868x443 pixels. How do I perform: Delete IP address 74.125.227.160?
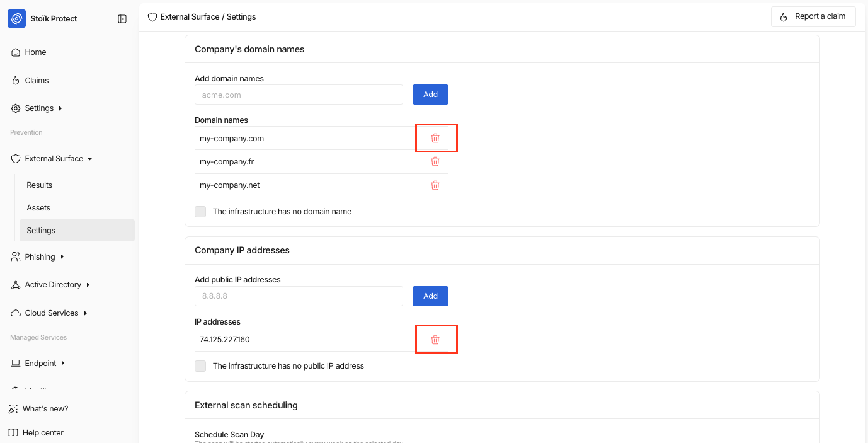point(435,340)
